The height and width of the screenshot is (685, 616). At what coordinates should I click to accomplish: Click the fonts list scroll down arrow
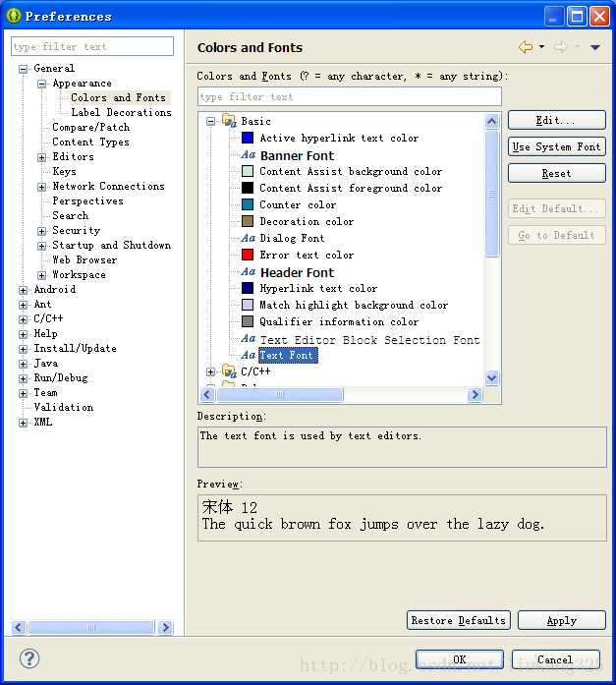pyautogui.click(x=491, y=378)
